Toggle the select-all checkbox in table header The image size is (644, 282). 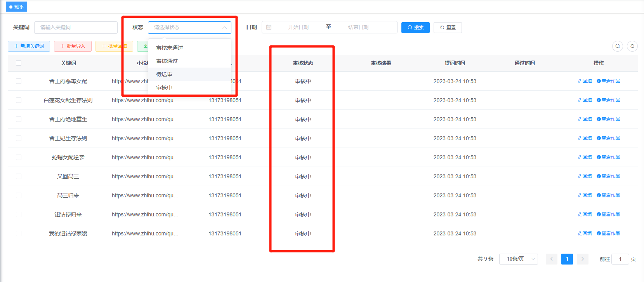click(19, 63)
